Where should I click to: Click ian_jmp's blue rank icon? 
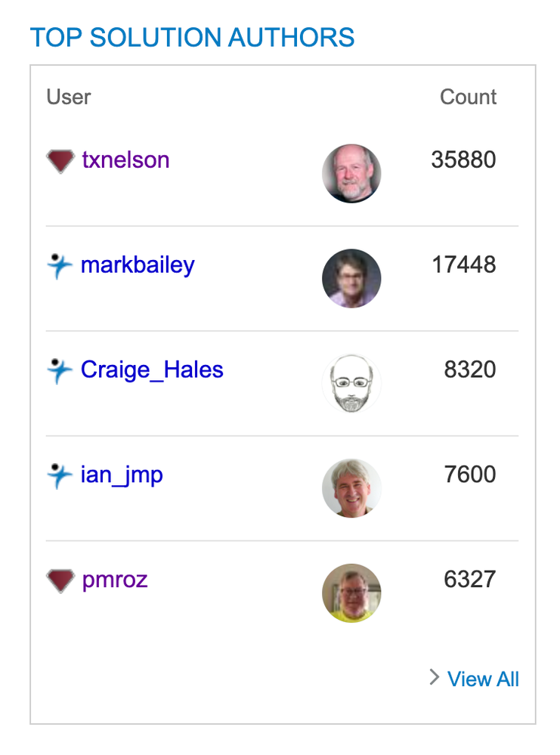click(x=59, y=475)
